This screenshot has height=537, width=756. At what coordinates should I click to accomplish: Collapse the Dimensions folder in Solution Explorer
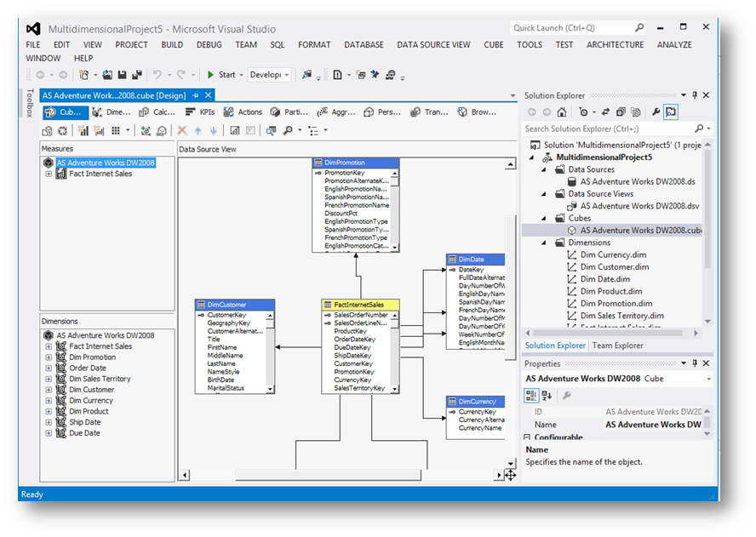pos(544,243)
